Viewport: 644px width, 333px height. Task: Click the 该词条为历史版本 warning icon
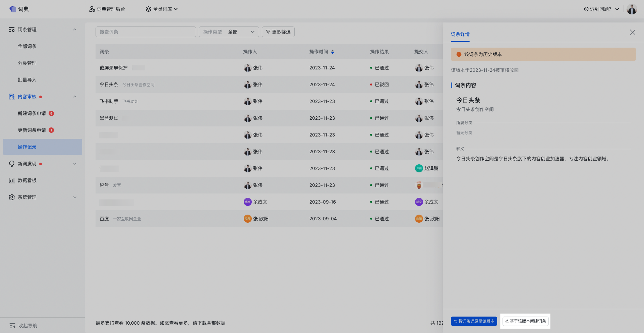click(459, 54)
